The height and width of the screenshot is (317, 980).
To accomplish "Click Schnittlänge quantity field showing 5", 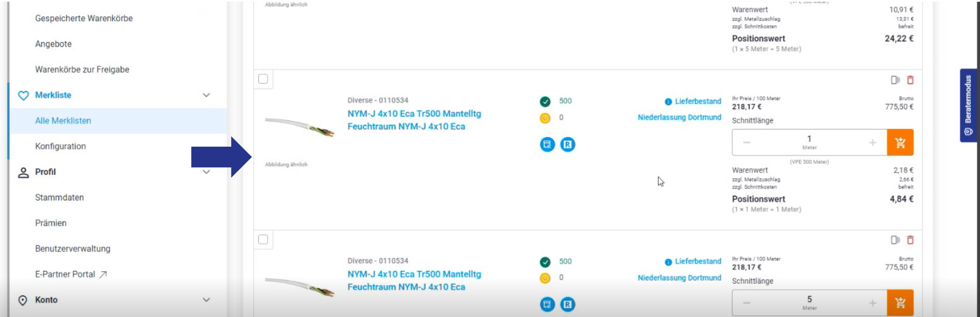I will pos(810,303).
